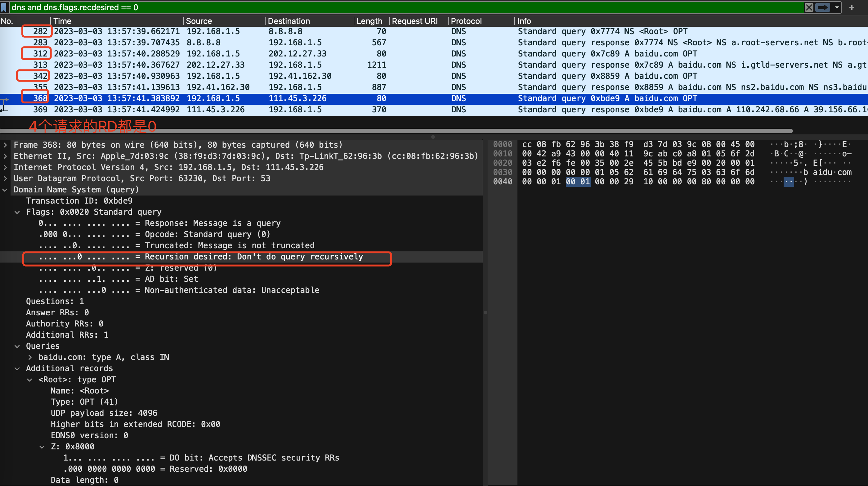Viewport: 868px width, 486px height.
Task: Select packet 283 response from 8.8.8.8
Action: [434, 43]
